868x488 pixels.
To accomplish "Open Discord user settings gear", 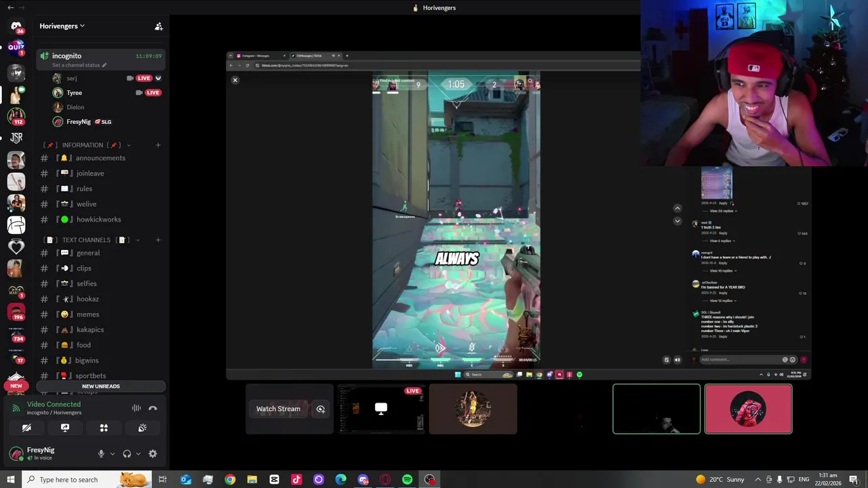I will point(153,453).
